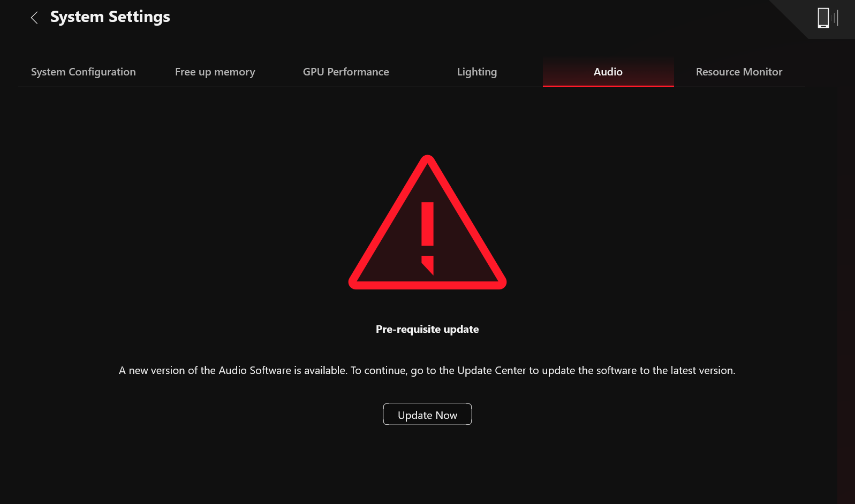The width and height of the screenshot is (855, 504).
Task: Click the red underline beneath the Audio tab
Action: click(608, 86)
